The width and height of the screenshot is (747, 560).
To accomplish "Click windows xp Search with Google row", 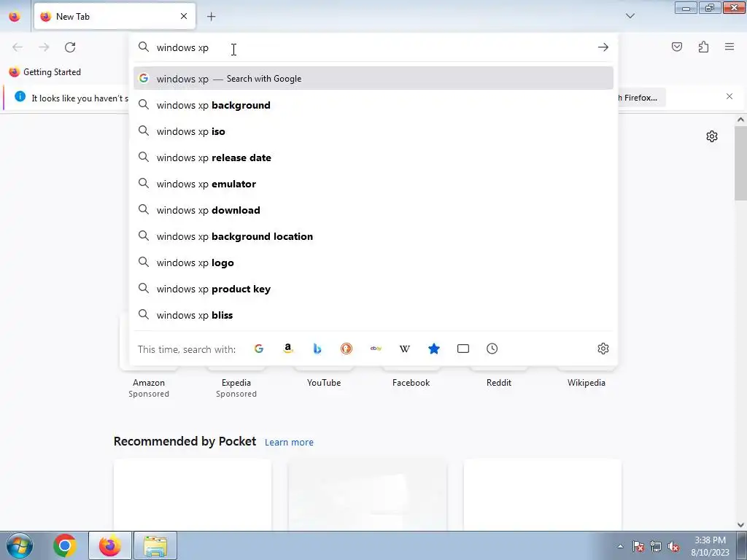I will click(x=373, y=78).
